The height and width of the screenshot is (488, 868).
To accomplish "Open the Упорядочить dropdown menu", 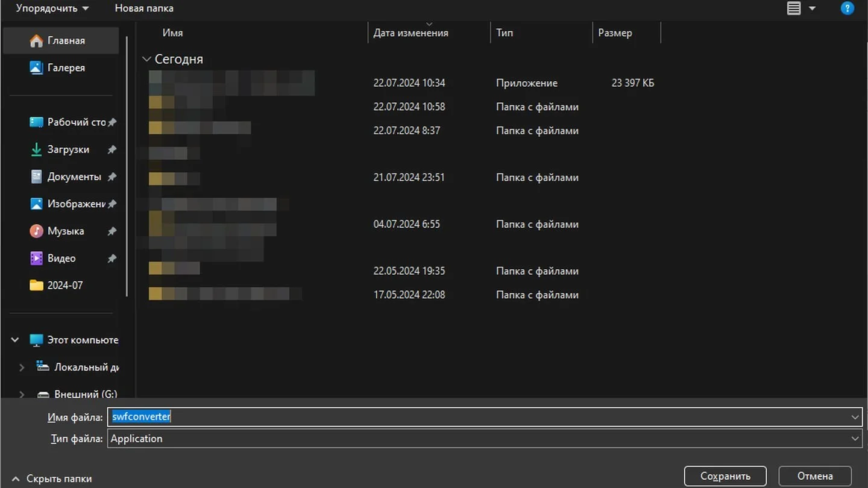I will [52, 8].
